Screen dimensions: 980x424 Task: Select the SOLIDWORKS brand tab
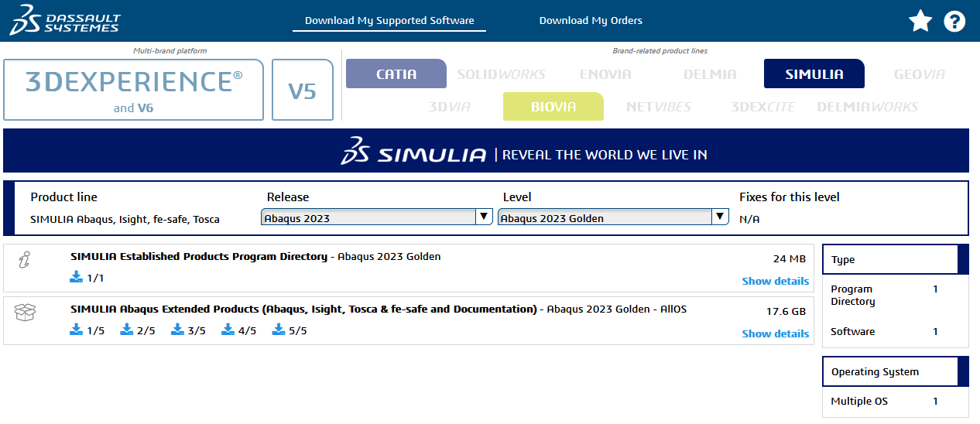501,74
